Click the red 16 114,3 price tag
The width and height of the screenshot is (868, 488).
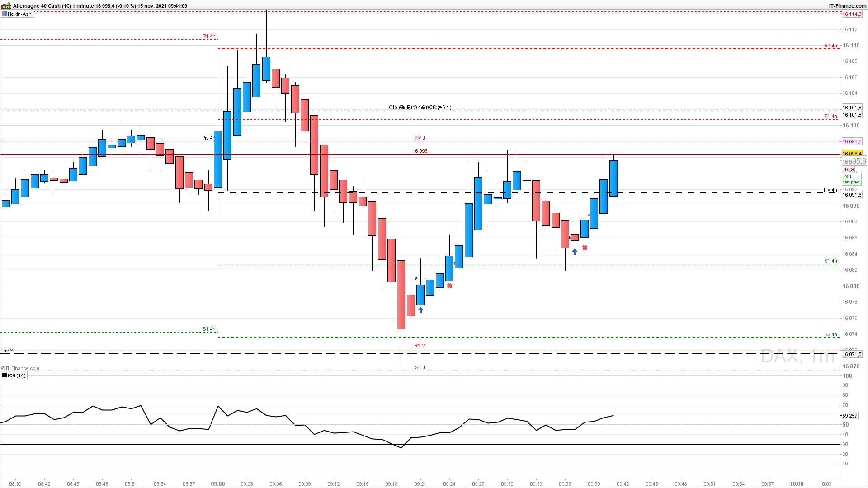[x=852, y=14]
